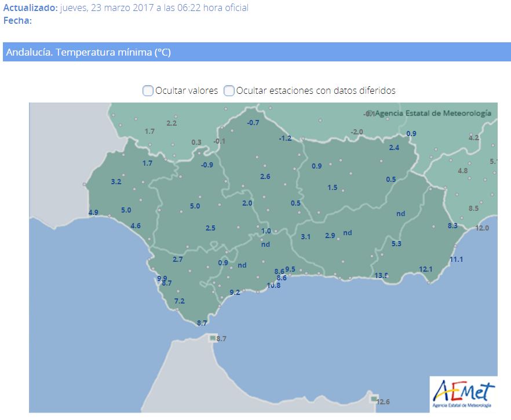
Task: Click the station showing 12.1 degrees
Action: pos(426,269)
